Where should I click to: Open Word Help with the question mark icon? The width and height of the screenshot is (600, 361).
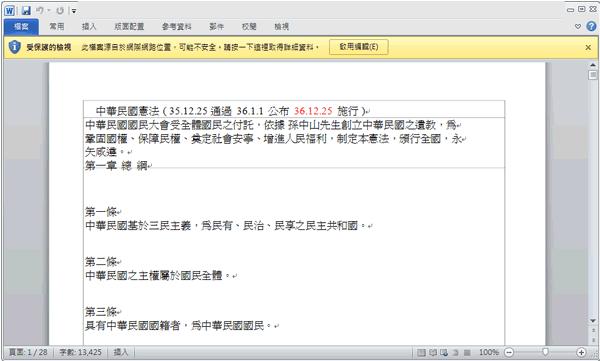(591, 26)
